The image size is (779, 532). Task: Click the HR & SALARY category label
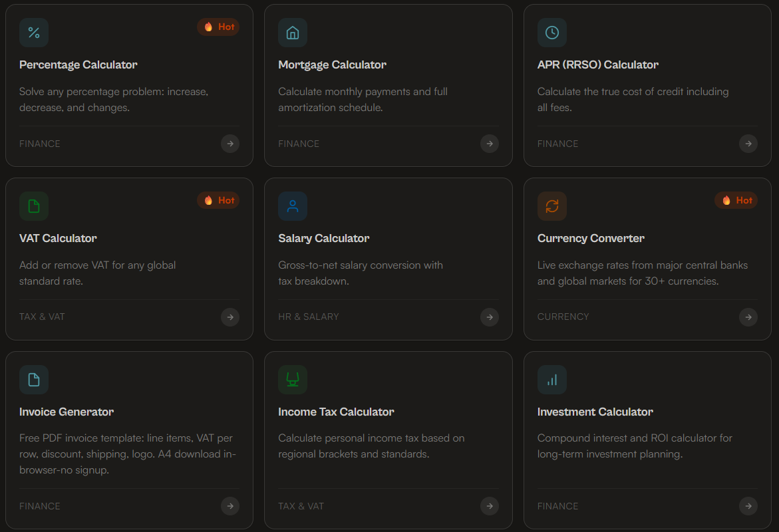309,317
